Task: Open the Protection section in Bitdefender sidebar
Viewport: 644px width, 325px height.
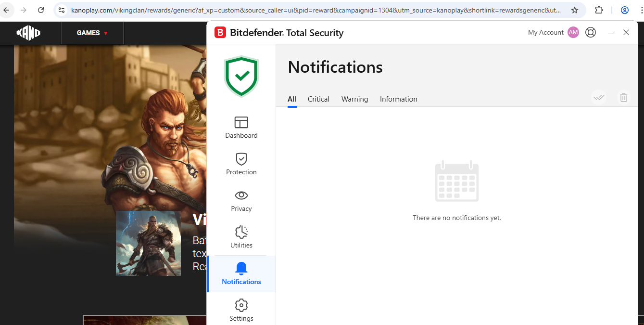Action: 241,164
